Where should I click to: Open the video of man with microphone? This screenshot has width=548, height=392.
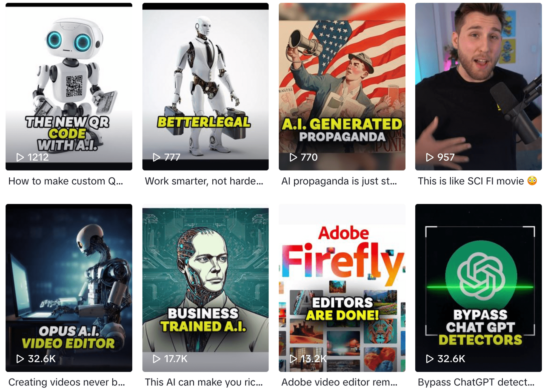click(478, 87)
